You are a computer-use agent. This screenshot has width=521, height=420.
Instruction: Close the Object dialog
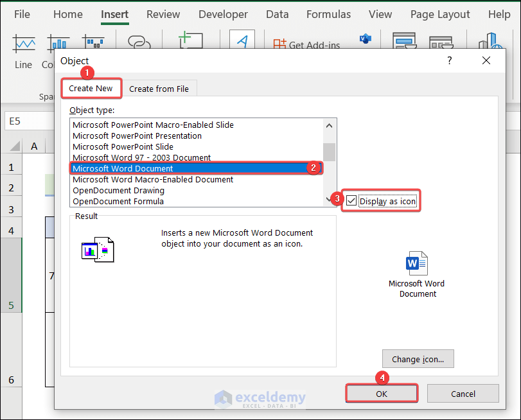tap(486, 60)
